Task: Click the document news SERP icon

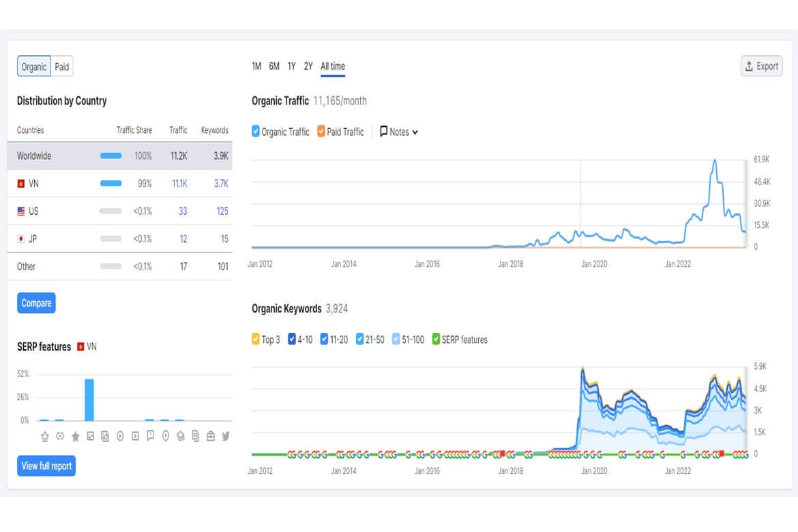Action: tap(196, 437)
